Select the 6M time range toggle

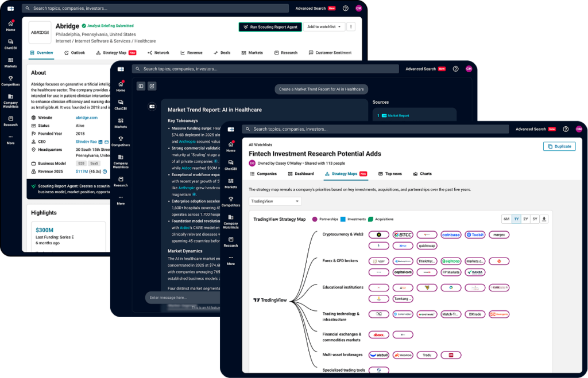click(x=506, y=219)
